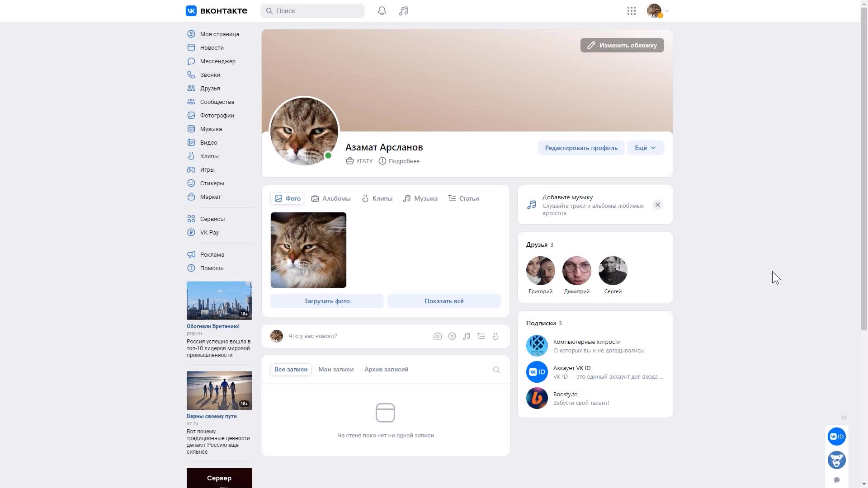Open the VK services grid icon
This screenshot has width=868, height=488.
[x=632, y=11]
